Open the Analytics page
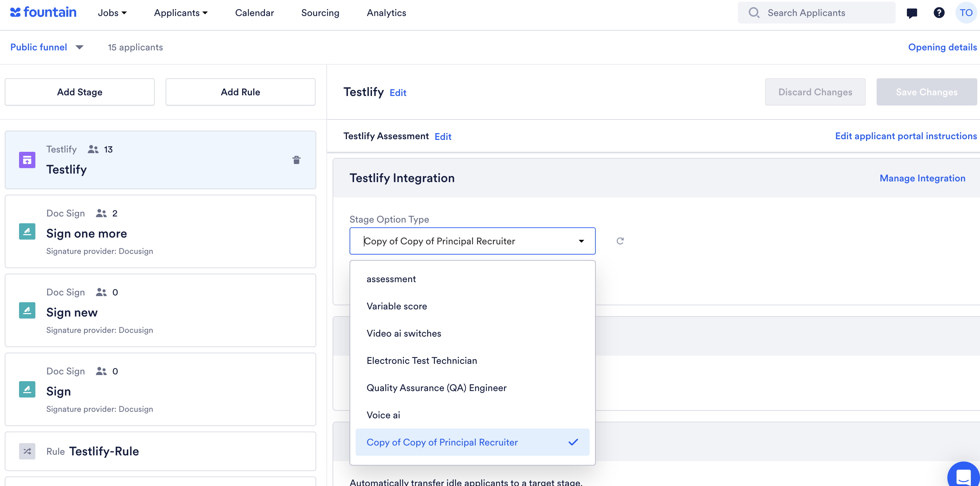Viewport: 980px width, 486px height. (x=386, y=13)
